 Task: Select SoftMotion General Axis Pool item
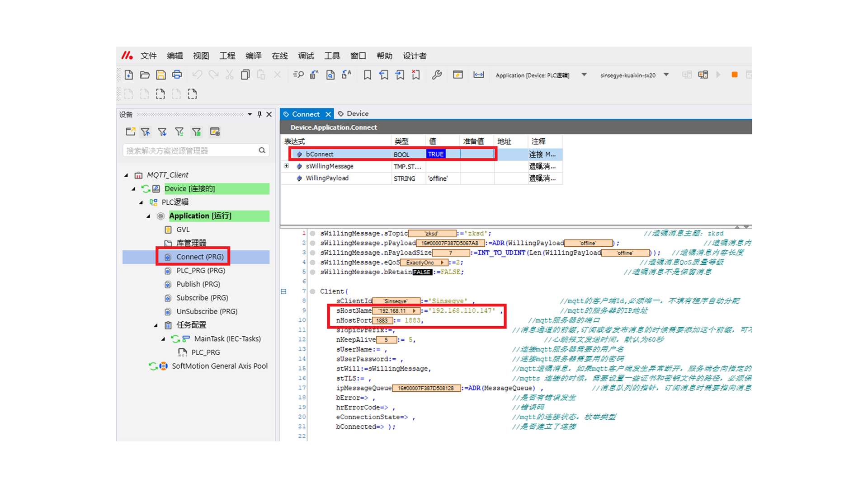pos(219,366)
